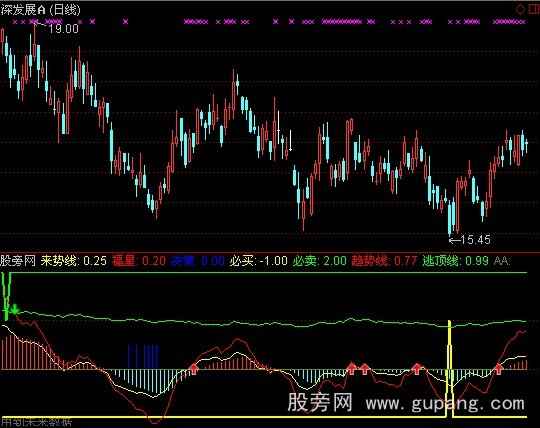Select the chart title 深发展A (日线)
Screen dimensions: 540x428
tap(40, 10)
